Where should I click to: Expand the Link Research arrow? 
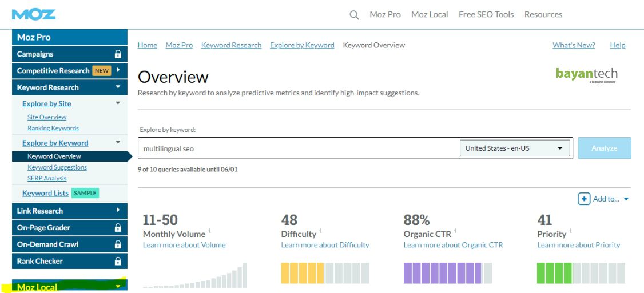point(118,210)
